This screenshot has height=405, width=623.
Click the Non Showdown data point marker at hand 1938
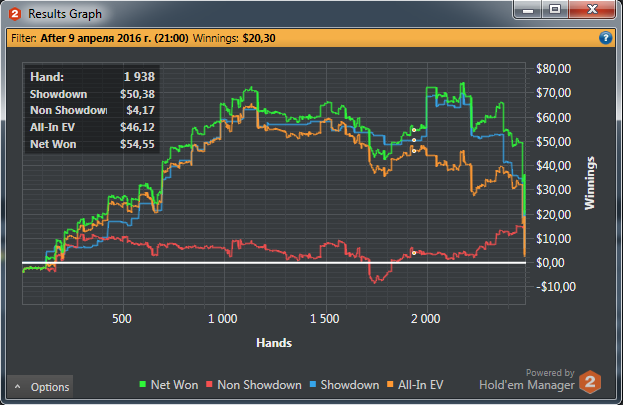[414, 253]
